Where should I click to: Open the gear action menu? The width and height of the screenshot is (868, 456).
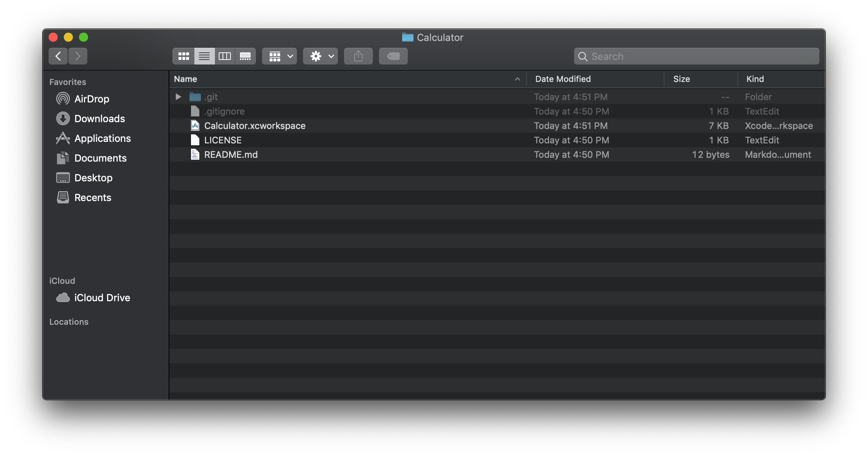click(x=320, y=56)
